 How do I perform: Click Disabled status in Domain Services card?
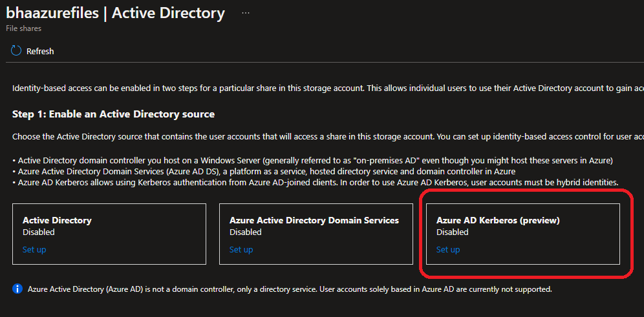tap(246, 232)
